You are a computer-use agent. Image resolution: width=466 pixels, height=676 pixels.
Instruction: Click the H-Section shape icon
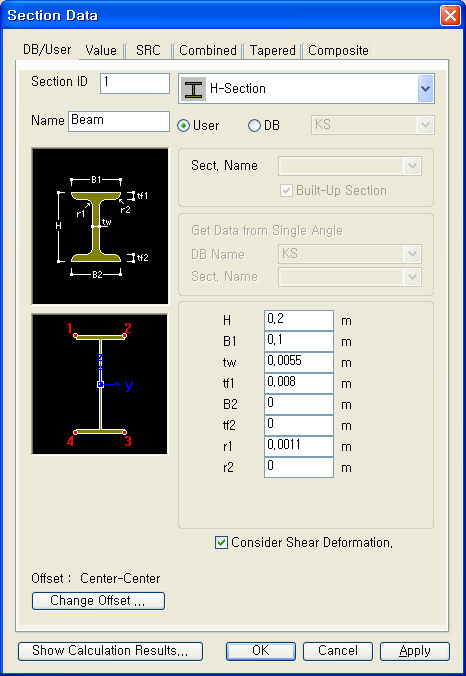coord(193,89)
